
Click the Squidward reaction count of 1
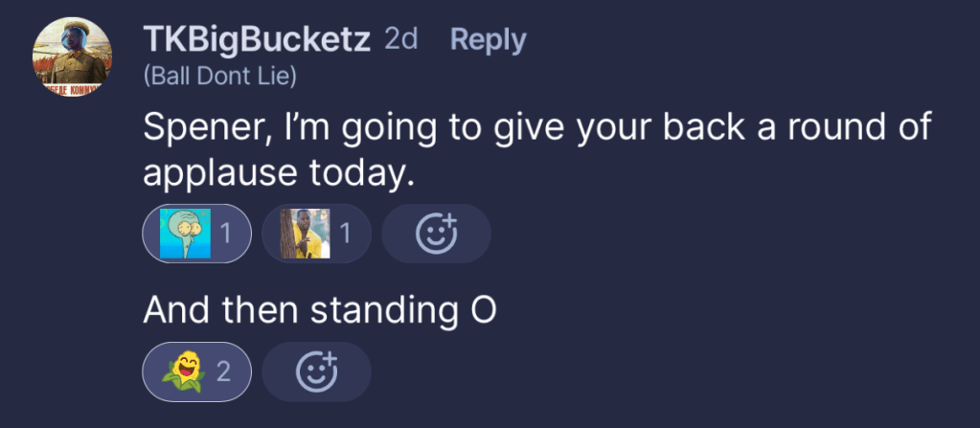pos(225,234)
